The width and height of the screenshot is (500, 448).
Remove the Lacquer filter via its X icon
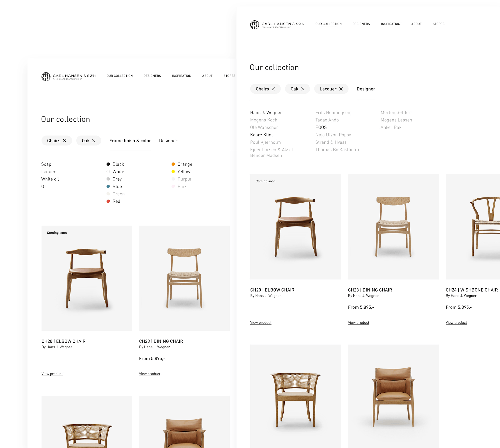tap(341, 89)
